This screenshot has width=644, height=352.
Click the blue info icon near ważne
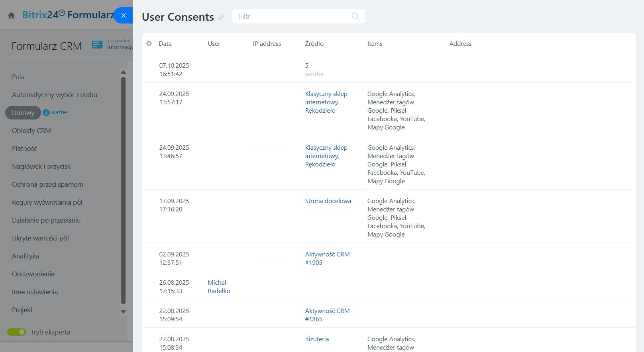tap(46, 113)
